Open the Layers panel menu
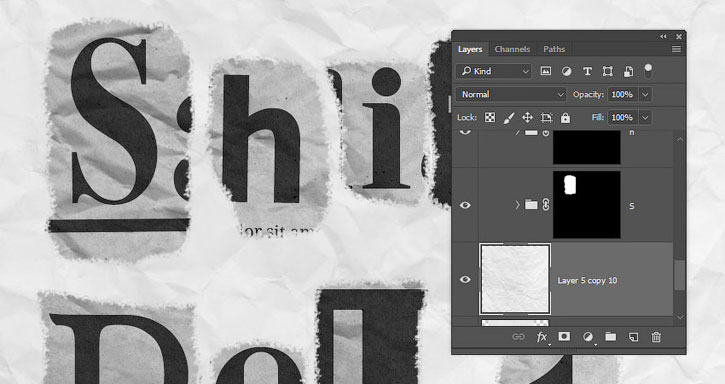This screenshot has height=384, width=725. click(x=676, y=49)
